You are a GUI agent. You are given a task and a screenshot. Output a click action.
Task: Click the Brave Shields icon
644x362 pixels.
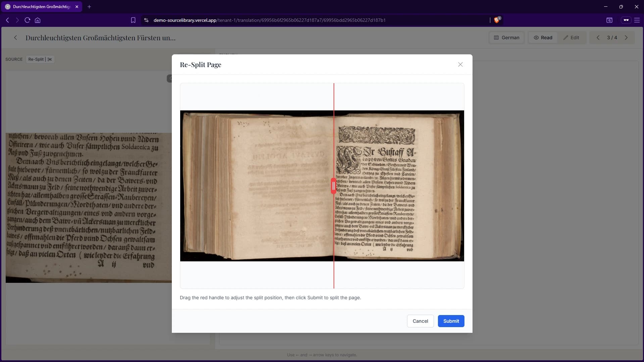[497, 20]
